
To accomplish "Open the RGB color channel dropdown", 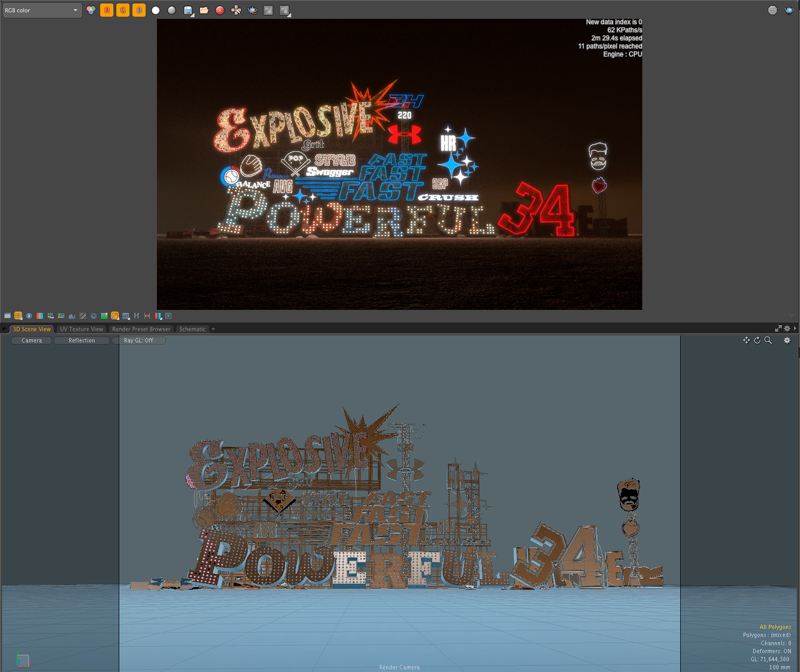I will tap(42, 10).
